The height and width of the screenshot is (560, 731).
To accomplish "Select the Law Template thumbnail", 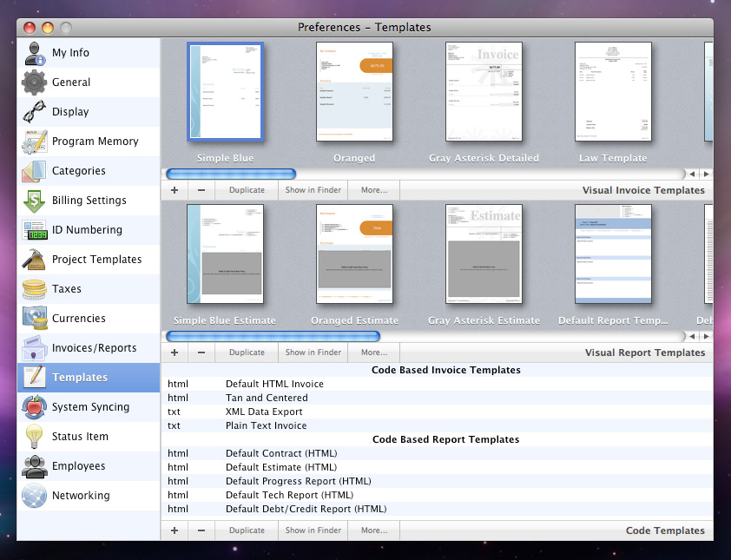I will click(613, 91).
